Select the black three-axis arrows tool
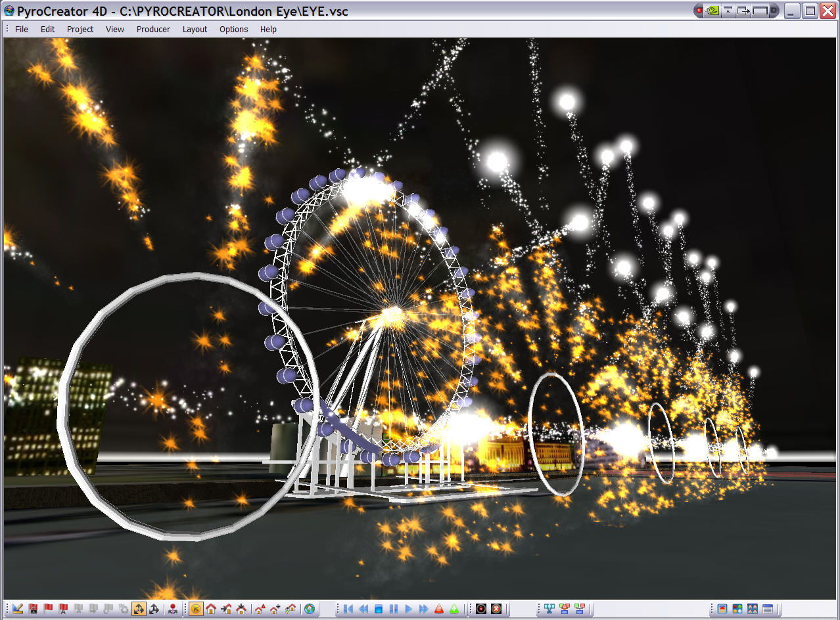The width and height of the screenshot is (840, 620). coord(154,609)
